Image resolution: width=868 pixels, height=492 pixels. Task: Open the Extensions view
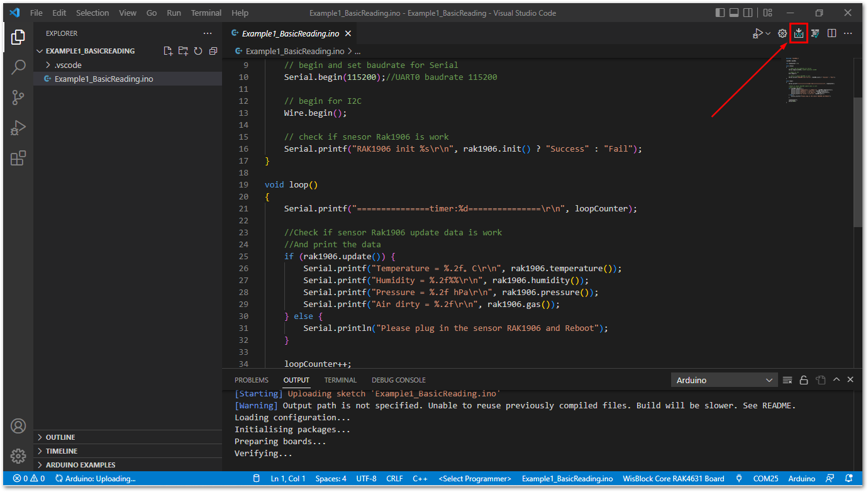tap(18, 158)
